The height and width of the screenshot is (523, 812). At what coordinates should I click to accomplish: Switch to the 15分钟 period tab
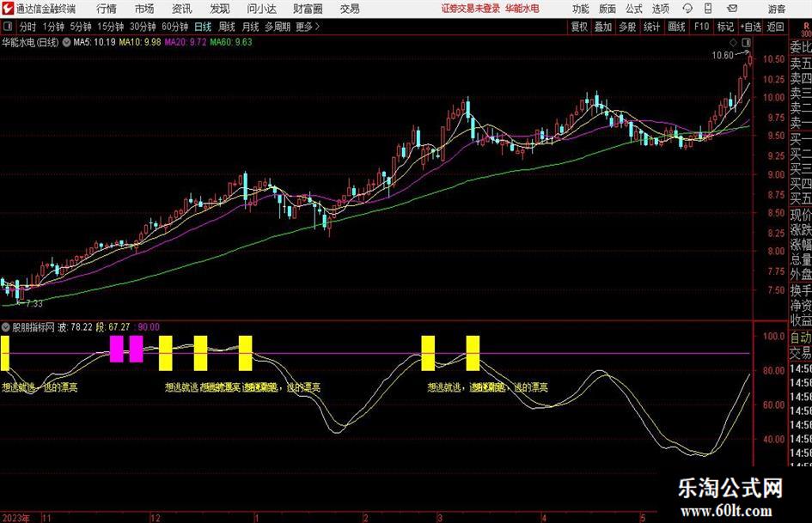[111, 27]
